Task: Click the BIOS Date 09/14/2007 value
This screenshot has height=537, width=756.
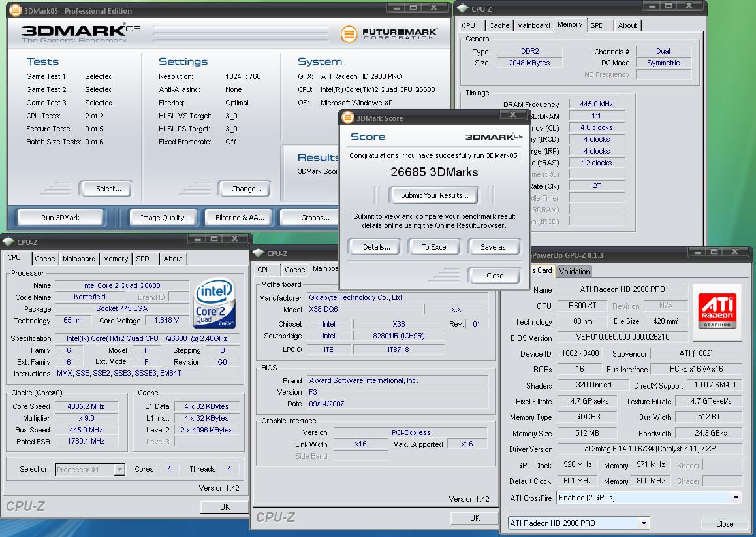Action: [398, 404]
